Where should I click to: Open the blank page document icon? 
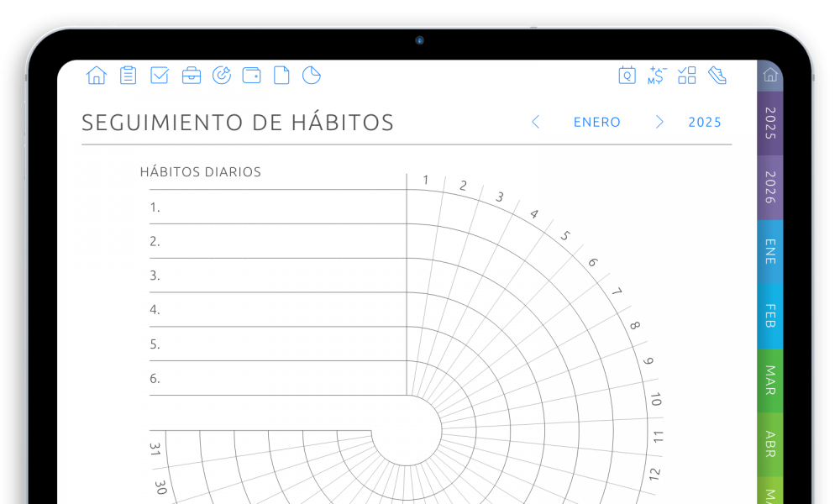click(281, 76)
